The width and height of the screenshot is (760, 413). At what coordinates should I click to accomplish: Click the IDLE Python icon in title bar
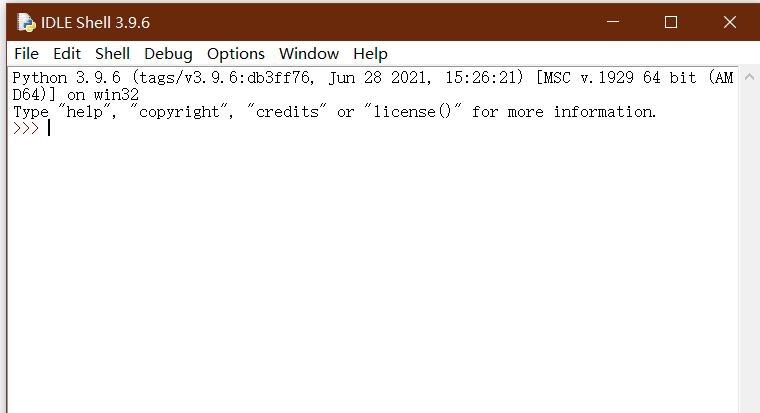[26, 22]
